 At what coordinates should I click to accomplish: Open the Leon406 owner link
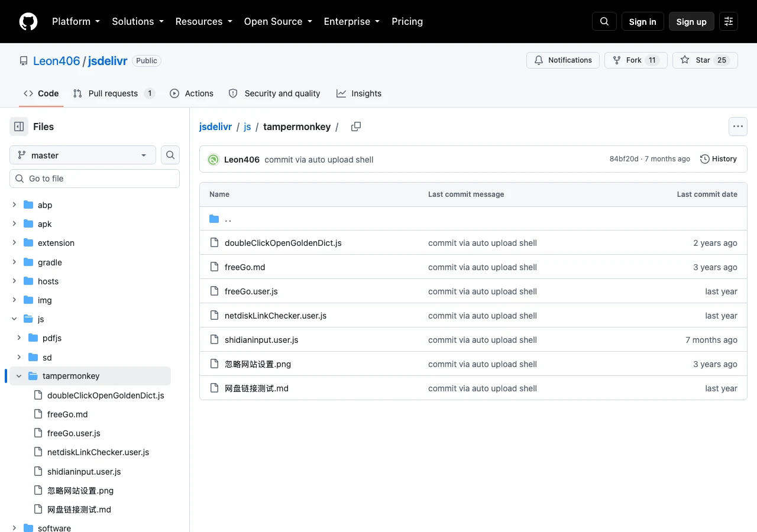(57, 61)
